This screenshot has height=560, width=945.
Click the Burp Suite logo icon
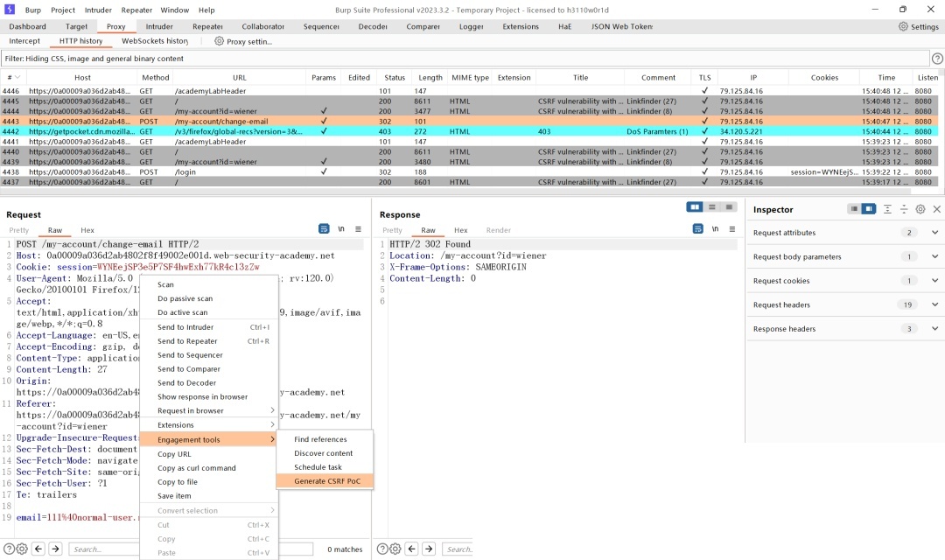[x=9, y=10]
